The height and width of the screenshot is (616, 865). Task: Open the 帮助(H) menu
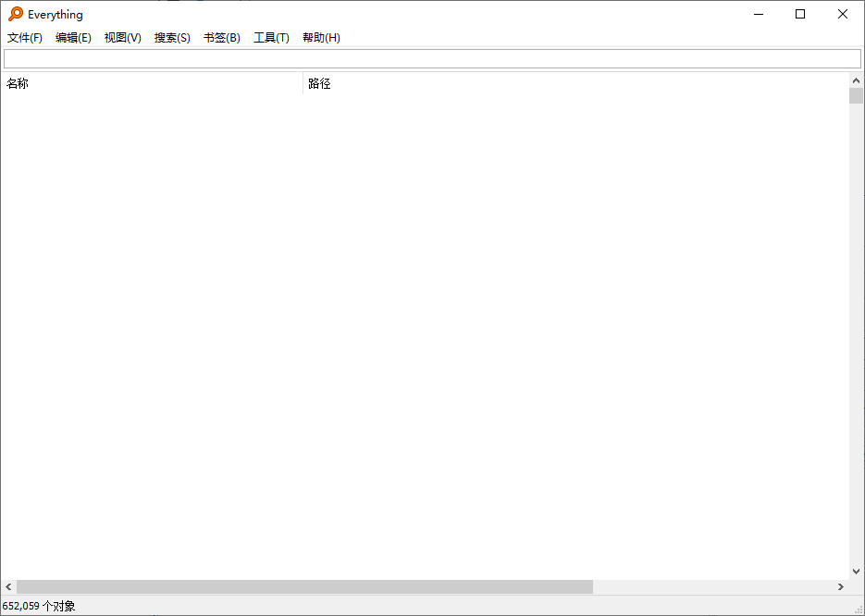tap(320, 37)
